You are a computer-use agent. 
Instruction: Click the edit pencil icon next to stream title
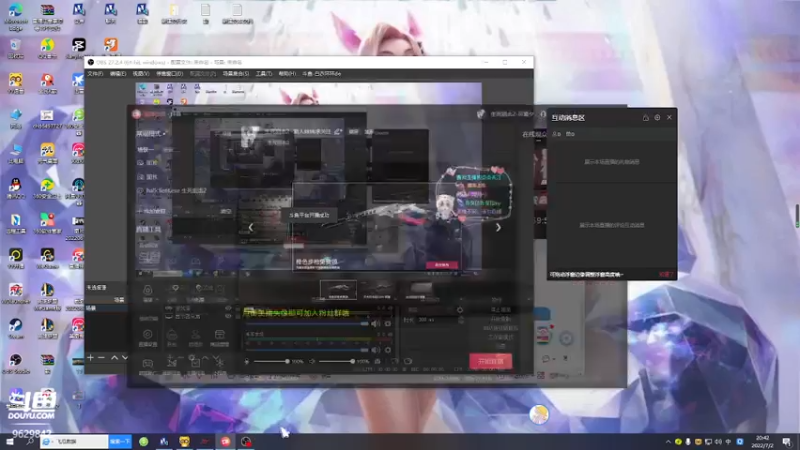coord(338,132)
